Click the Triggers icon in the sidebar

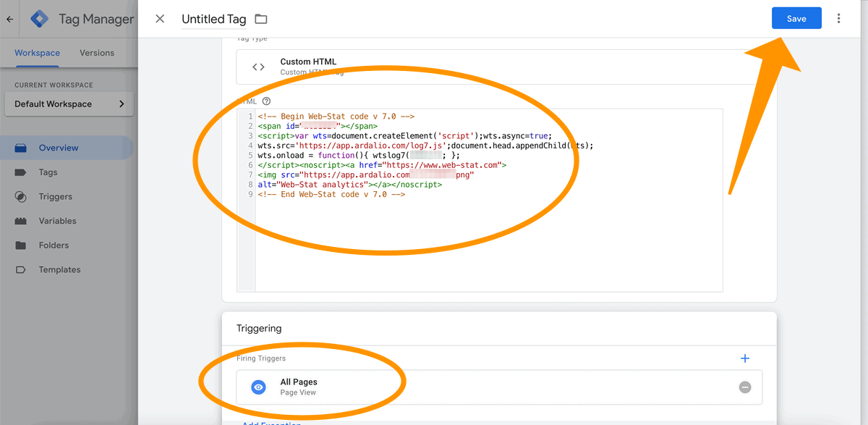click(x=21, y=197)
